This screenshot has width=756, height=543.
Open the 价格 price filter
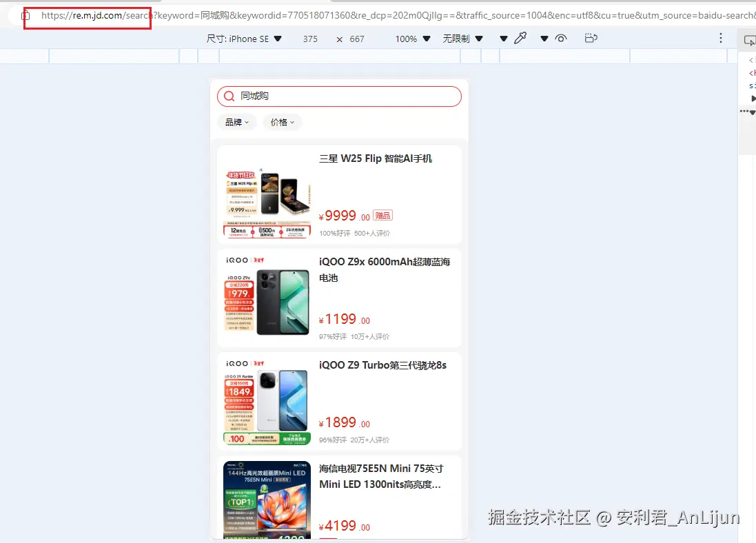point(283,123)
